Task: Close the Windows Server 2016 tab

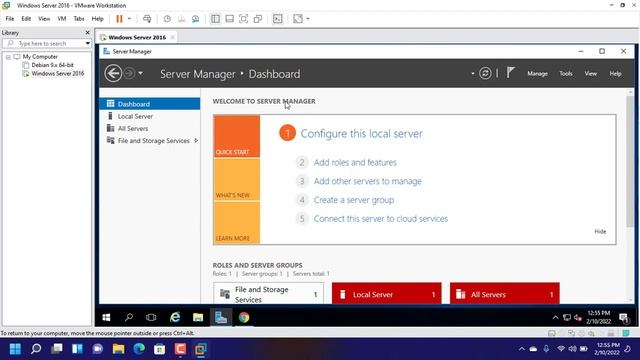Action: click(173, 37)
